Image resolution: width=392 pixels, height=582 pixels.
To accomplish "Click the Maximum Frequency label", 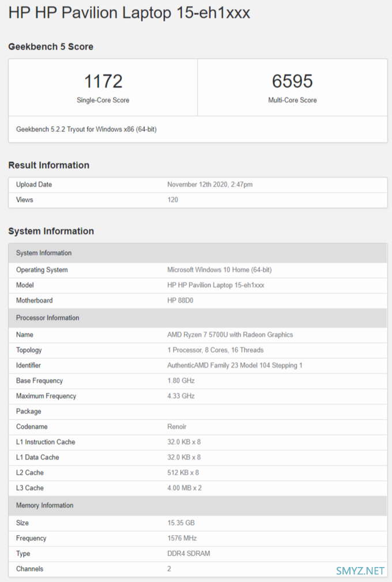I will tap(46, 396).
